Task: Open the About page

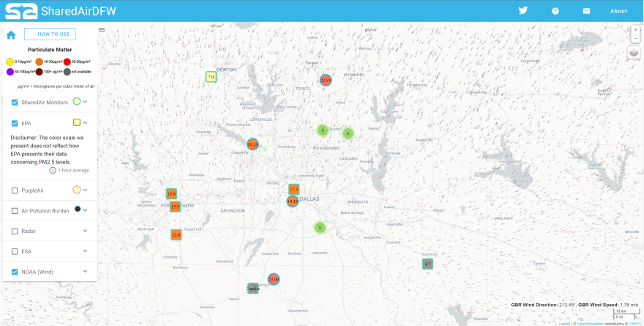Action: [618, 11]
